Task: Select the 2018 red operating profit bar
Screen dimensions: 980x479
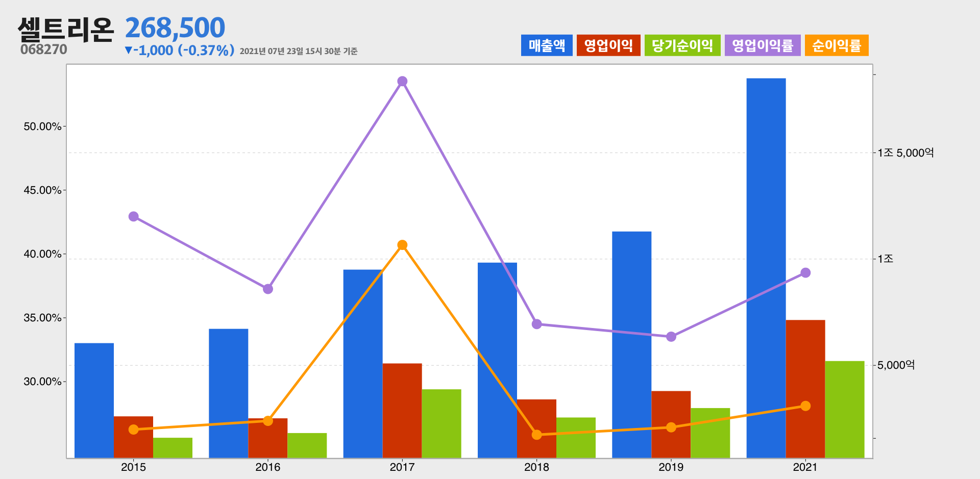Action: (537, 428)
